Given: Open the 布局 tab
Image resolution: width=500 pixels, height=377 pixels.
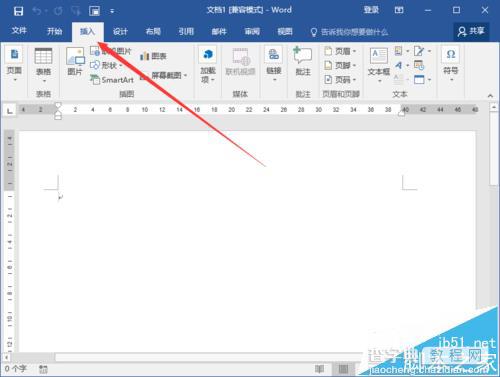Looking at the screenshot, I should pos(153,32).
